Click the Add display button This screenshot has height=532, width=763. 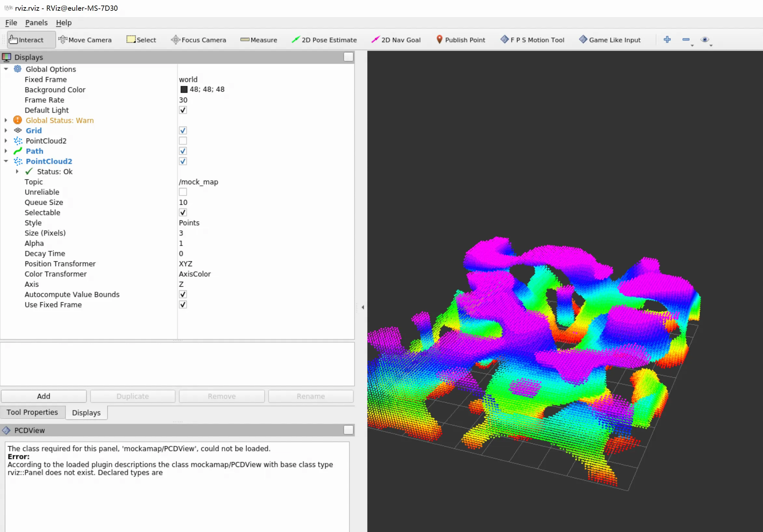click(44, 396)
